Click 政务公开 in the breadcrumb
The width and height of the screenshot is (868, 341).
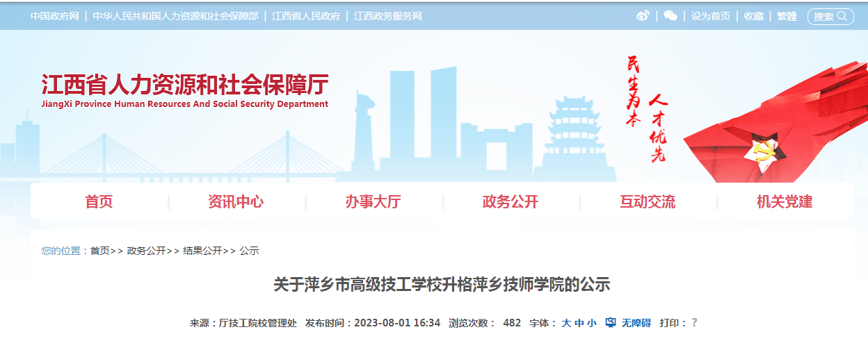pyautogui.click(x=146, y=251)
